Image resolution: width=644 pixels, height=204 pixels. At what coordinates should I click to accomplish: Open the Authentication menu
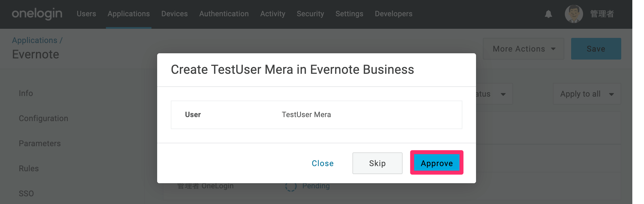click(224, 14)
